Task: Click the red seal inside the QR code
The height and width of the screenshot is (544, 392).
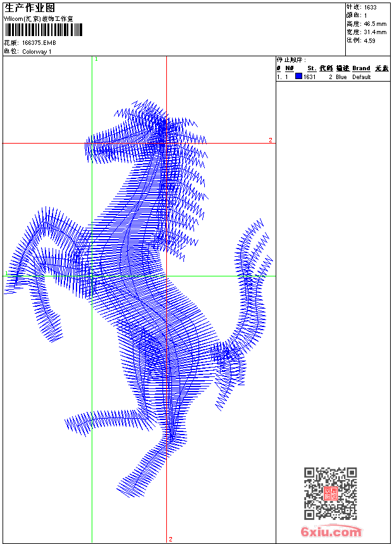Action: [x=331, y=494]
